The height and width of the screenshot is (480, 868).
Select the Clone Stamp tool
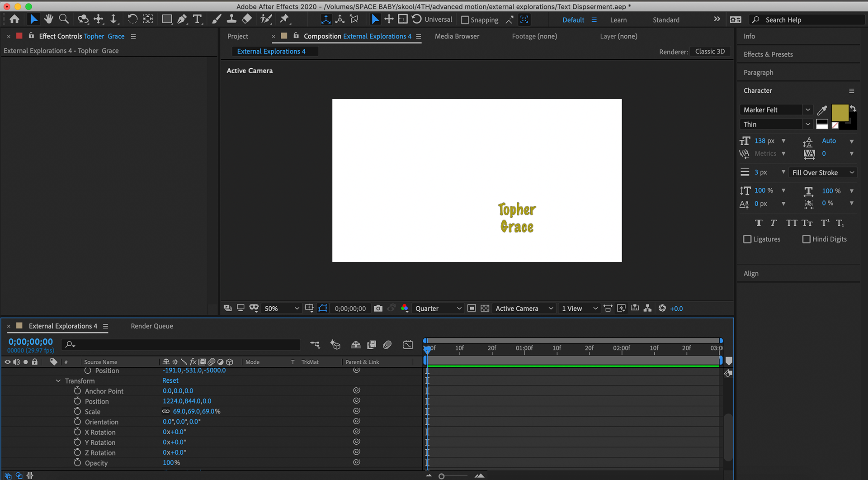[x=231, y=19]
